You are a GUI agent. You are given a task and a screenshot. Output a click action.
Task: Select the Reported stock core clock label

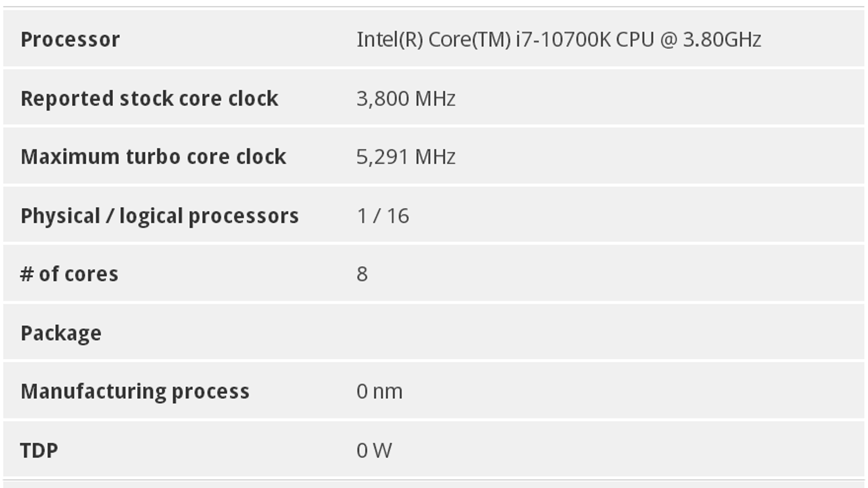[x=149, y=99]
